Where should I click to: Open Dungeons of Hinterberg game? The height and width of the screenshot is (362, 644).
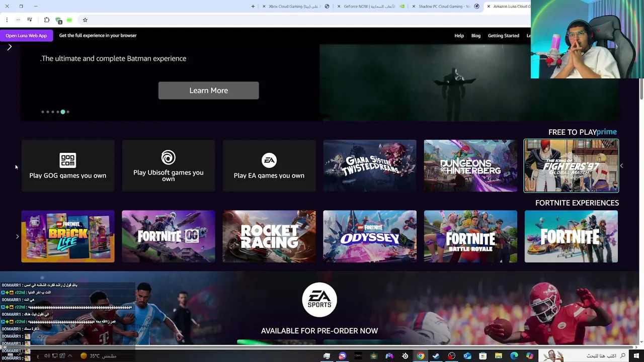[470, 166]
